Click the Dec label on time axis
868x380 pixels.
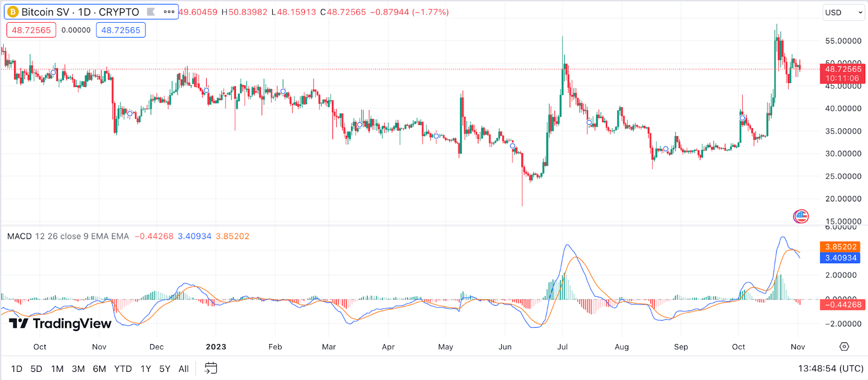[156, 347]
